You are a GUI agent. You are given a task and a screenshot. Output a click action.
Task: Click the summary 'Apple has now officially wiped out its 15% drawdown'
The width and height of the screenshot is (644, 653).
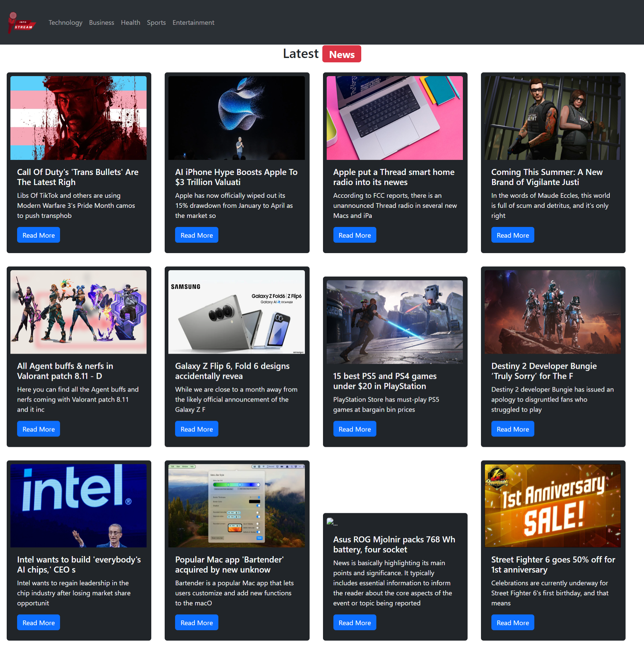point(234,205)
